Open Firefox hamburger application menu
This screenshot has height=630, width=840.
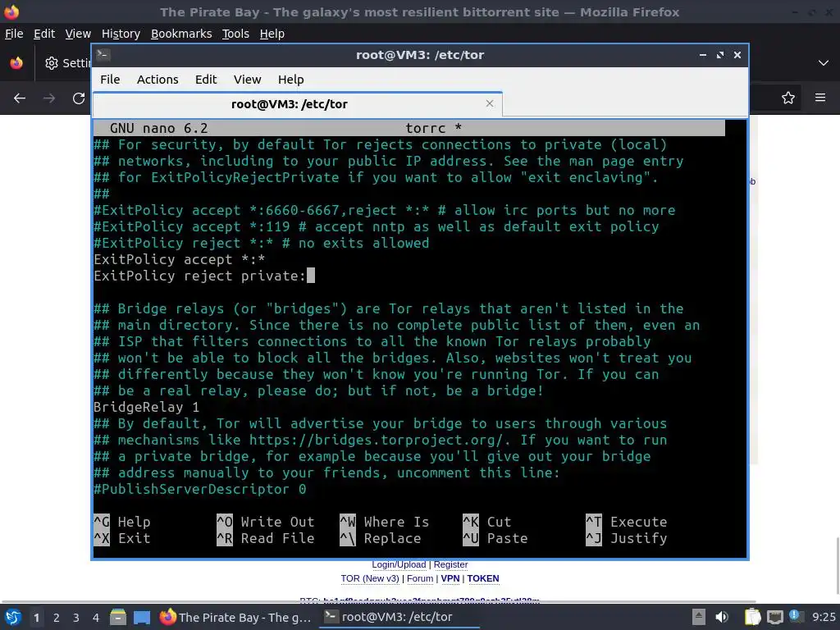pyautogui.click(x=820, y=98)
